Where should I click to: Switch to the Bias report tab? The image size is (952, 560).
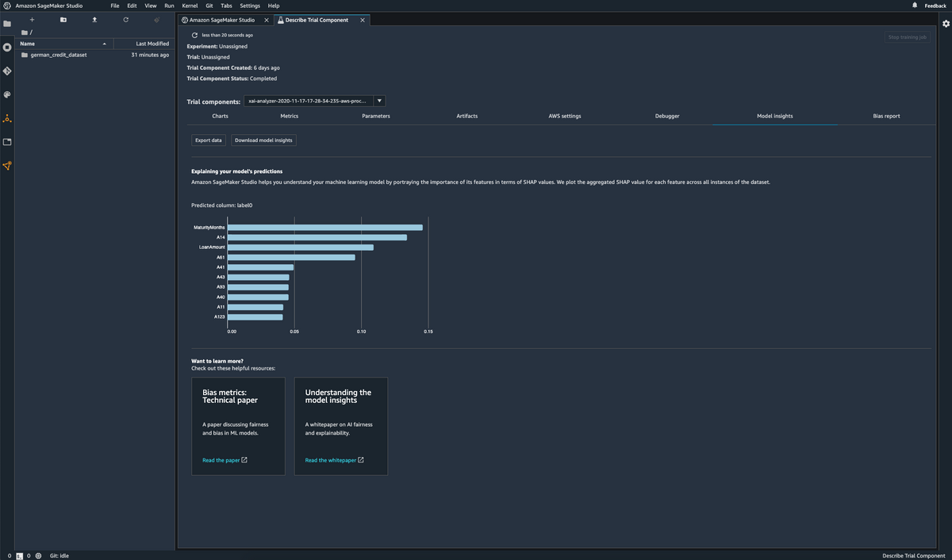(x=886, y=116)
